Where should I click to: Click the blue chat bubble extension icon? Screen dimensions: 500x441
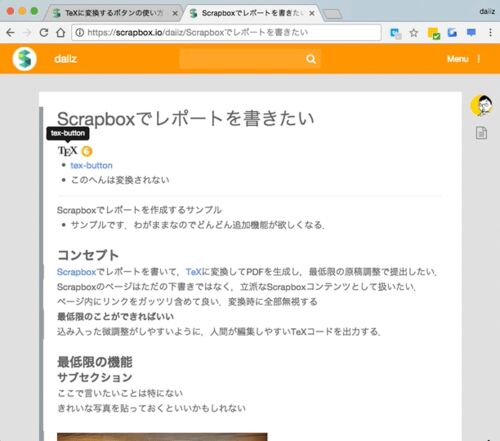click(x=471, y=33)
